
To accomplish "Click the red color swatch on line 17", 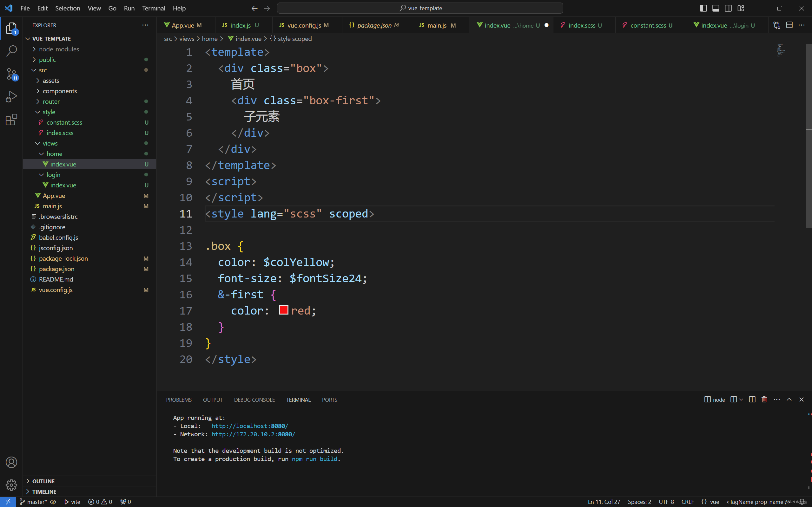I will tap(284, 310).
